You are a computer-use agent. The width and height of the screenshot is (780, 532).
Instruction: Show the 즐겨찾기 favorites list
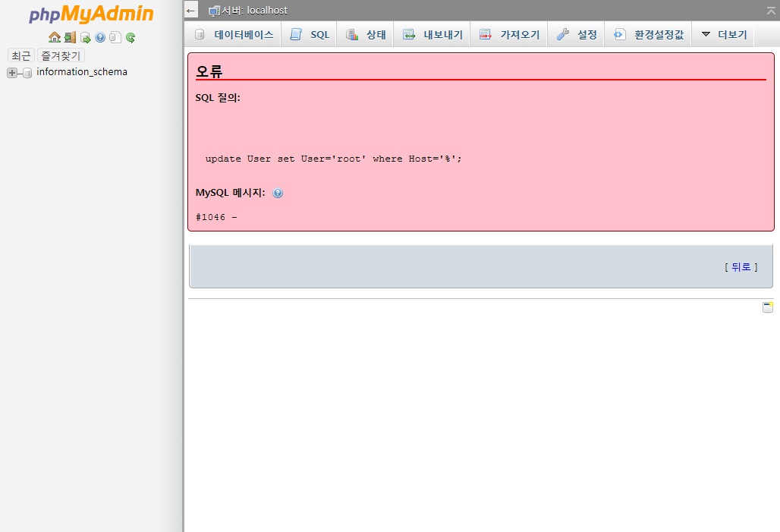(61, 55)
